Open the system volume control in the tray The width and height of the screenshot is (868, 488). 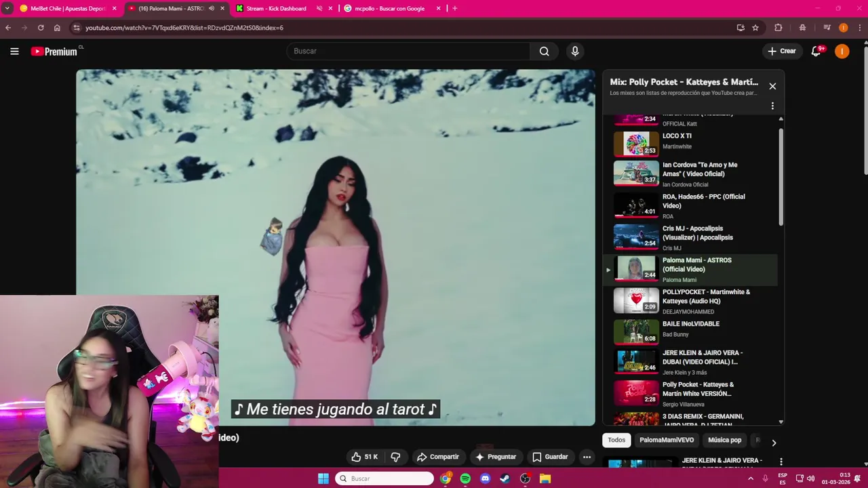(x=810, y=479)
